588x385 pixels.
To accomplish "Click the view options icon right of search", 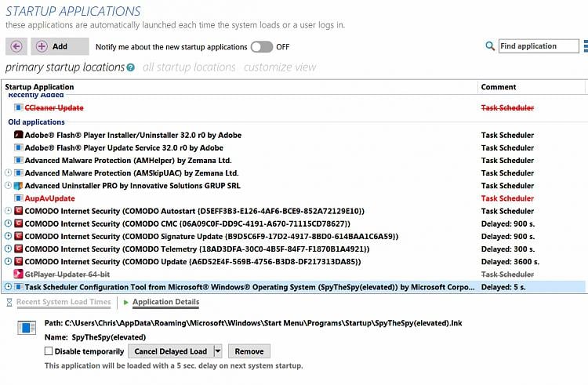I will point(585,46).
